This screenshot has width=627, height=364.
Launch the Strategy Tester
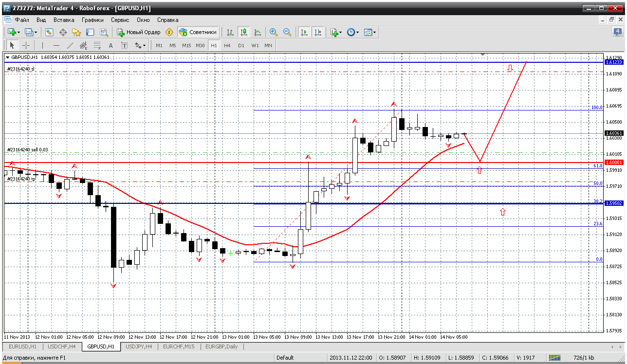point(104,32)
